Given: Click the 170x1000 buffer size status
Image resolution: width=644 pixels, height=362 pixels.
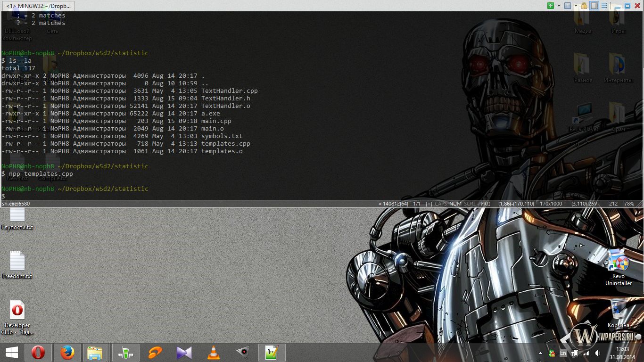Looking at the screenshot, I should [x=551, y=204].
